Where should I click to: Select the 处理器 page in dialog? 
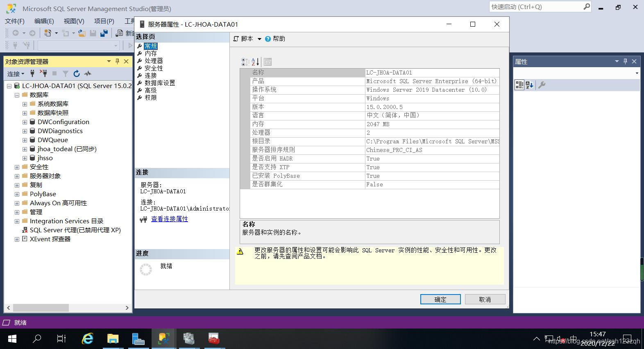click(x=154, y=61)
